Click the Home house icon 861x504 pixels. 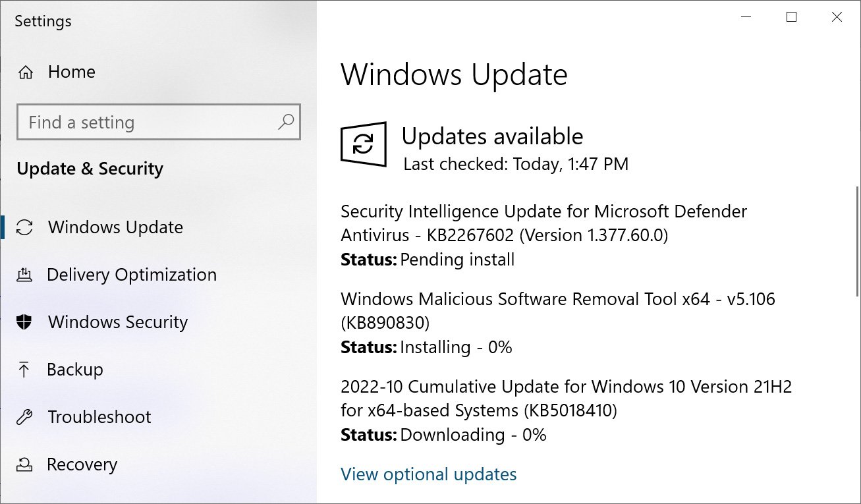click(26, 72)
